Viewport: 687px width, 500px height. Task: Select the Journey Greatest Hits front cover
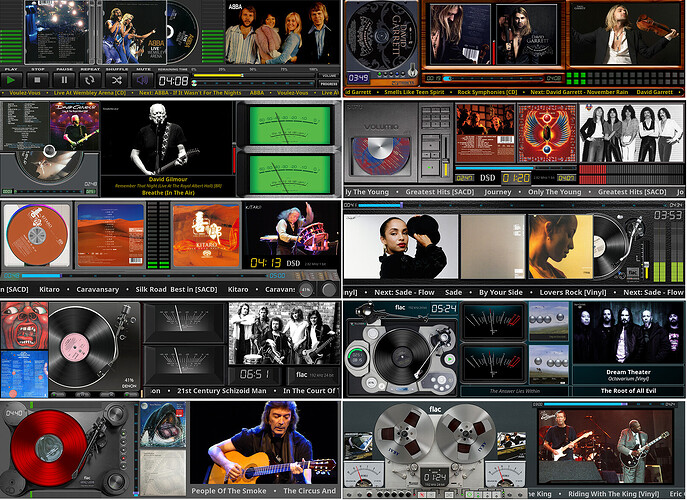[547, 133]
